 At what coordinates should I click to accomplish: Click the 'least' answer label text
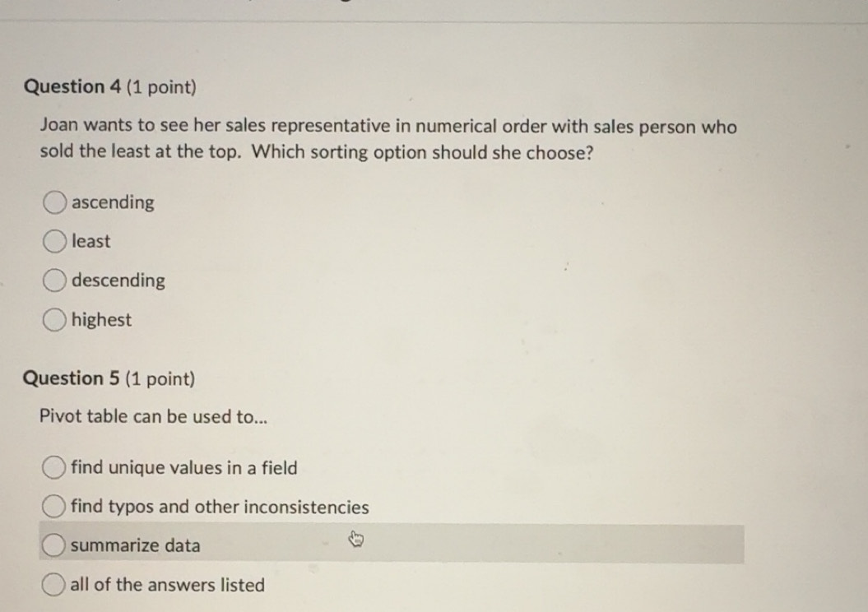pos(91,242)
